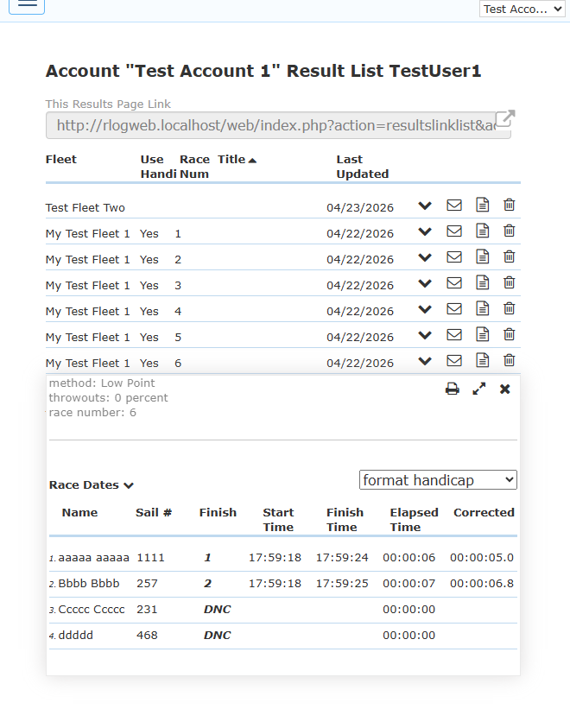This screenshot has width=570, height=728.
Task: Open results page link in new window
Action: coord(505,118)
